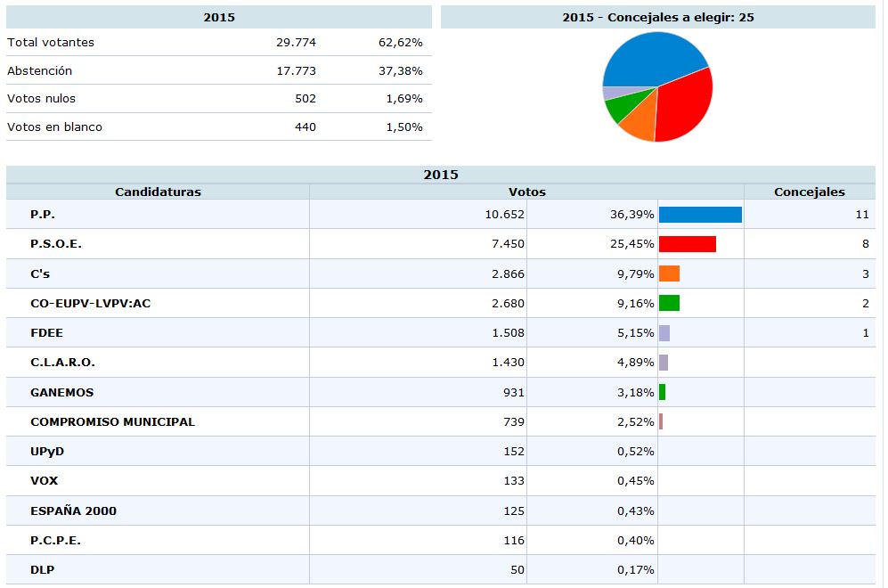Screen dimensions: 888x588
Task: Click the green CO-EUPV-LVPV:AC percentage bar
Action: 669,303
